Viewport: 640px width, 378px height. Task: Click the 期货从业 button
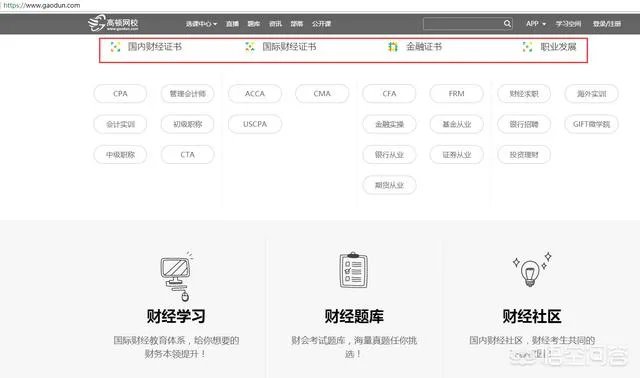click(x=389, y=185)
